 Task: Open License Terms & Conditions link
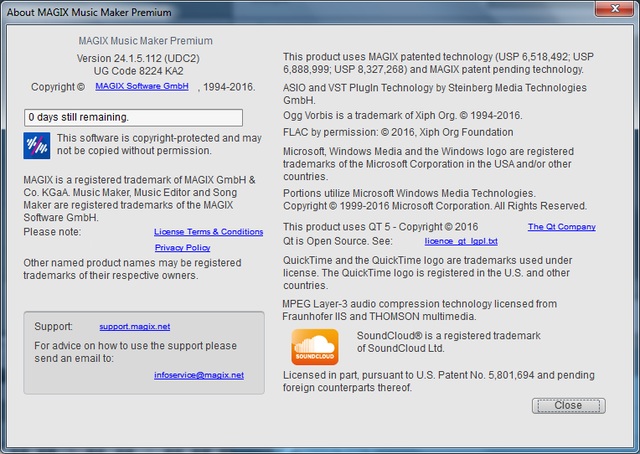point(208,232)
